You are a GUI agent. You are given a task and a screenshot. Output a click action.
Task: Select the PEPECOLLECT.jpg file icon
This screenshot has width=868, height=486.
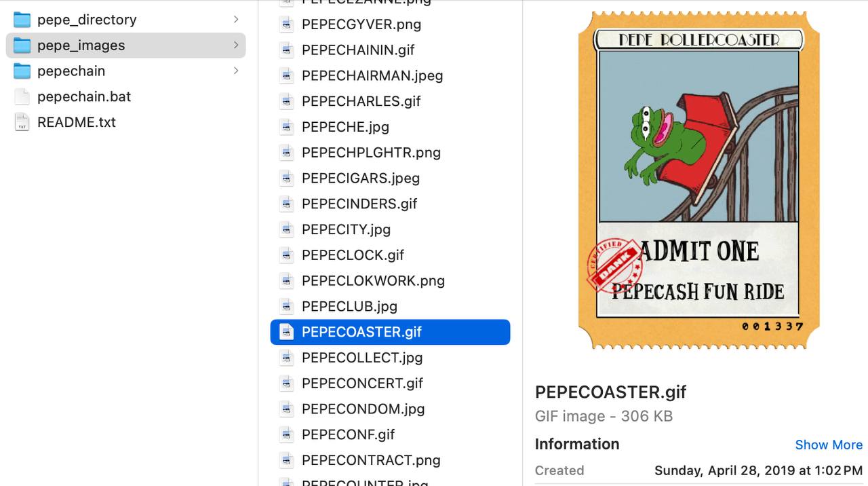click(287, 358)
